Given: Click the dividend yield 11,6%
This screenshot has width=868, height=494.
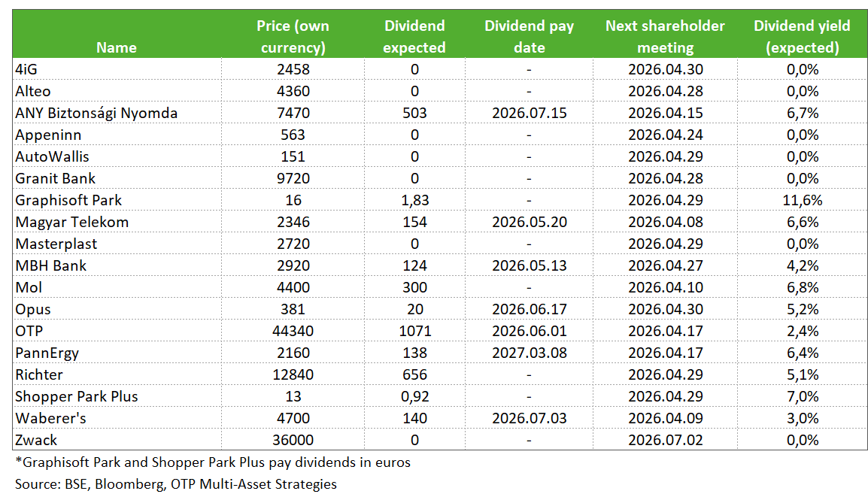Looking at the screenshot, I should [802, 200].
